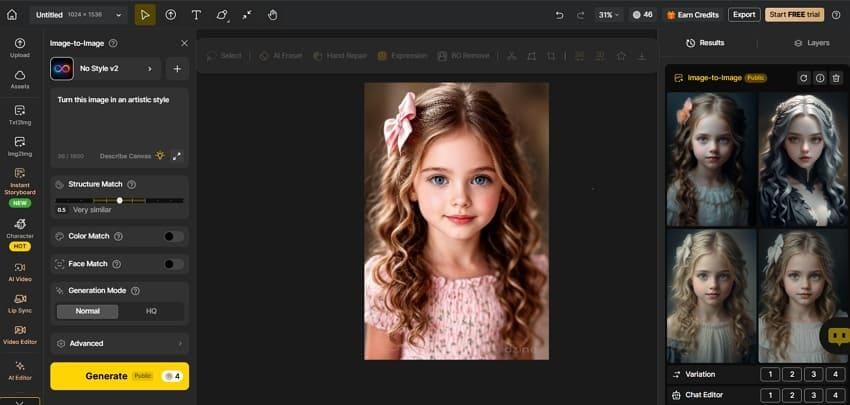Click the dimmed AI Eraser toolbar item

pyautogui.click(x=280, y=56)
